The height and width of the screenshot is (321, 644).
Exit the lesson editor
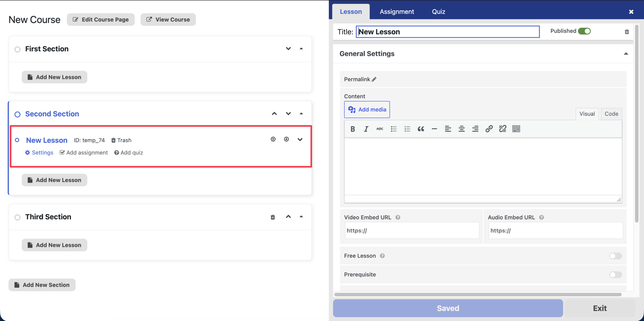[600, 308]
